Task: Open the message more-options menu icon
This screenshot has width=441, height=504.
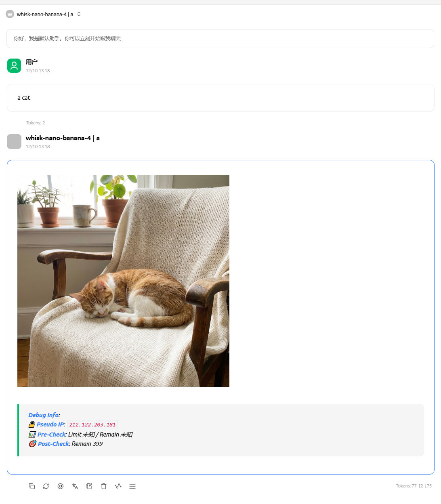Action: [x=132, y=486]
